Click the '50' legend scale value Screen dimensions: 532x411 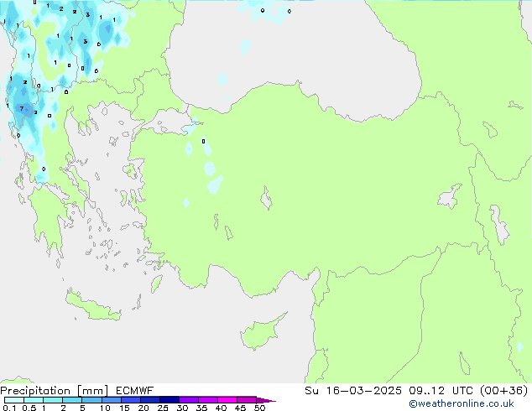point(259,408)
